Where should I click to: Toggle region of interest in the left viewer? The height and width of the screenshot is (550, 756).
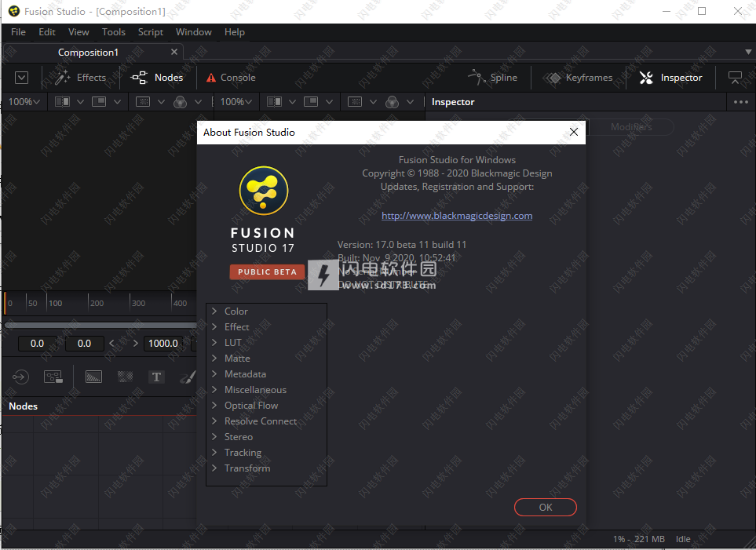143,102
